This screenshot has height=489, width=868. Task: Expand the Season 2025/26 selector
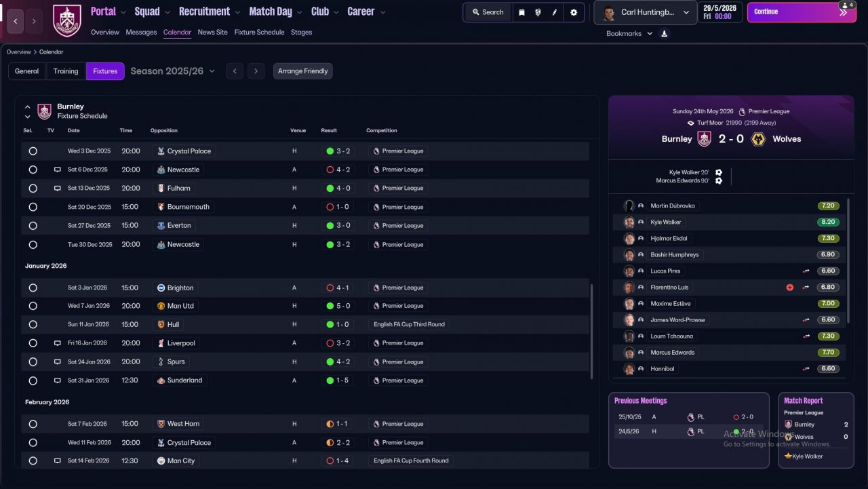click(173, 71)
